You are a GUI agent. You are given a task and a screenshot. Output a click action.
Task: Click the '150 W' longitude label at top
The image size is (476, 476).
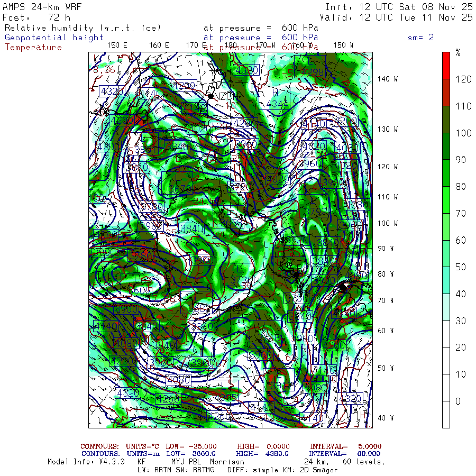(343, 45)
